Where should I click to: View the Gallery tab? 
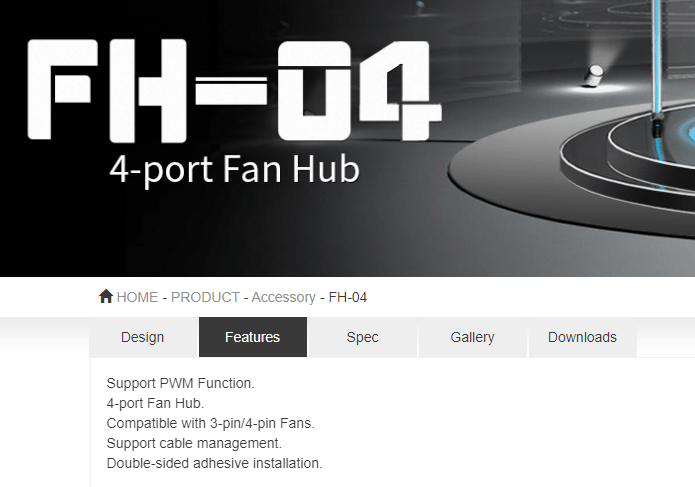coord(472,337)
